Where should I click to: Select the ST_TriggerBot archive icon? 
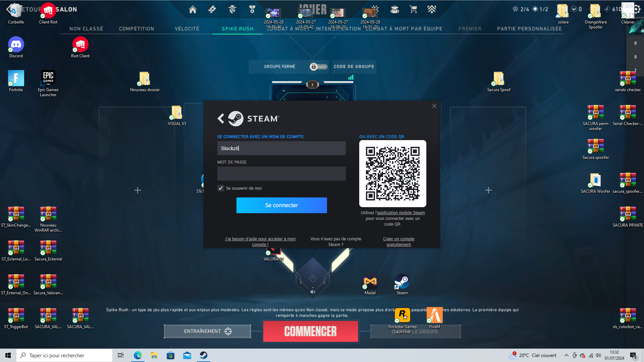(16, 318)
